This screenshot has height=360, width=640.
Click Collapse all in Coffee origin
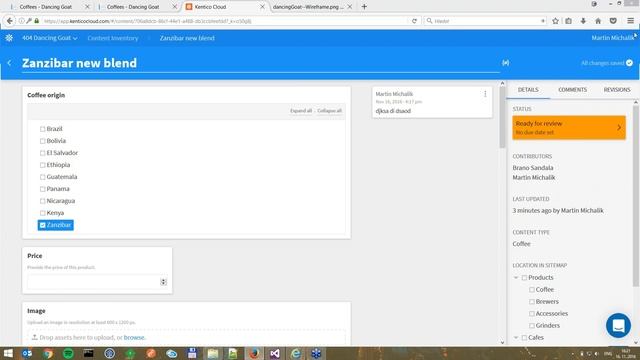coord(329,111)
